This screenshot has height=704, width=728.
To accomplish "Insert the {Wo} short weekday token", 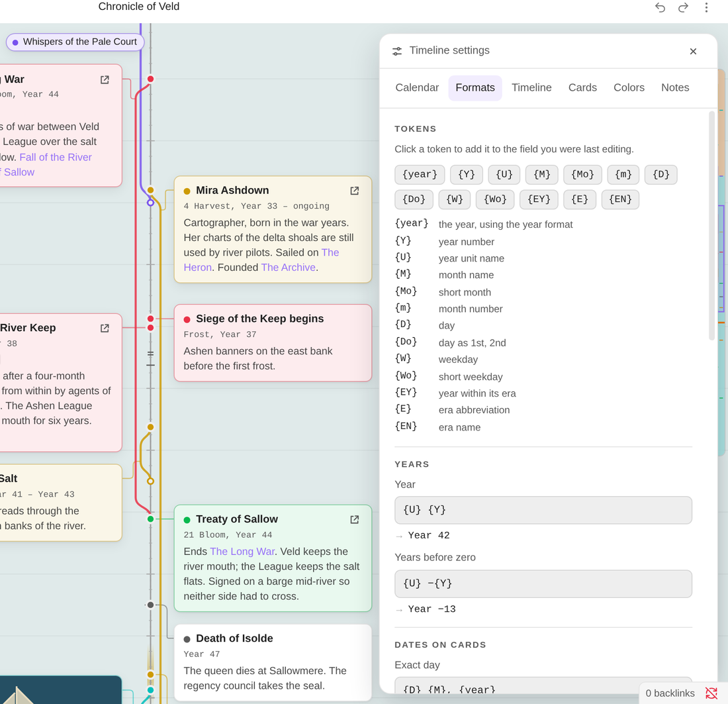I will (x=495, y=200).
